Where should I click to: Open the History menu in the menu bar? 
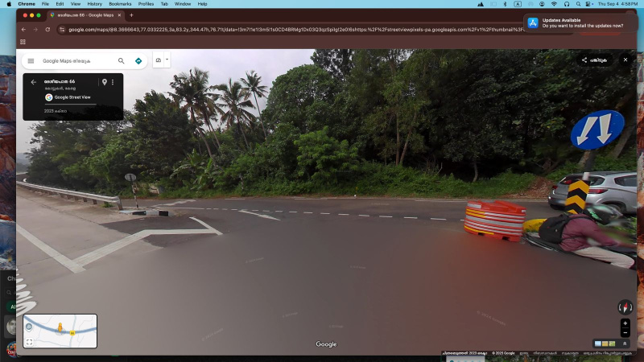[95, 4]
